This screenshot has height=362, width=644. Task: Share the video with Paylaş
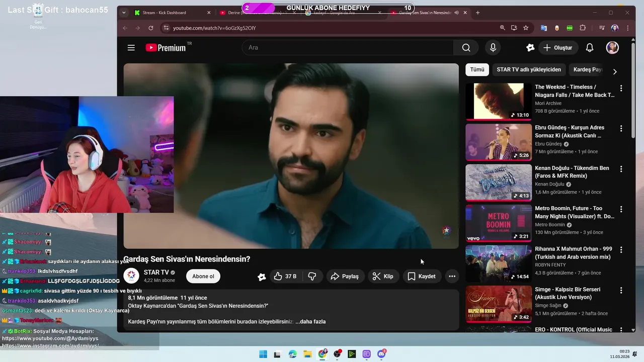pos(345,276)
